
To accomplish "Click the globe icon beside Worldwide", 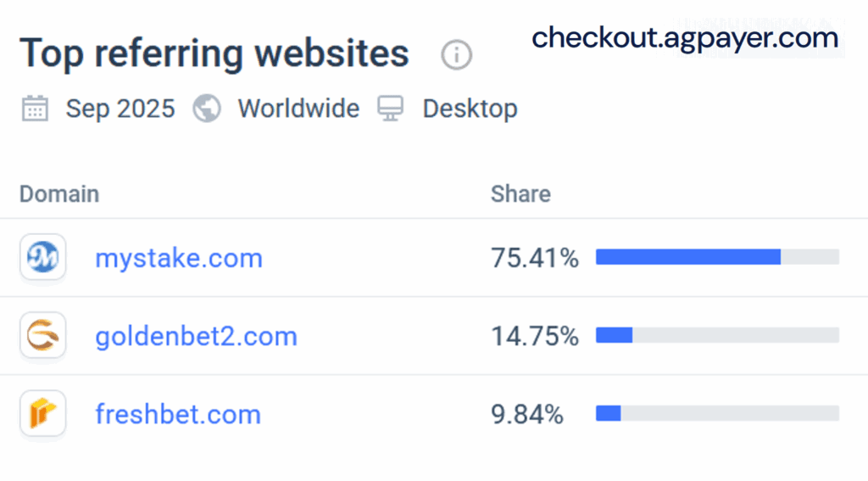I will [x=206, y=109].
